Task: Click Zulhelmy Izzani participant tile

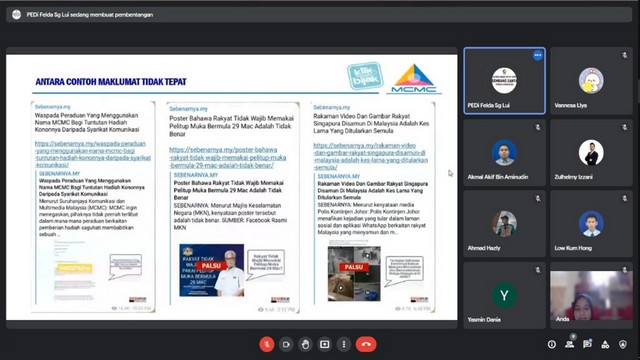Action: pyautogui.click(x=591, y=152)
